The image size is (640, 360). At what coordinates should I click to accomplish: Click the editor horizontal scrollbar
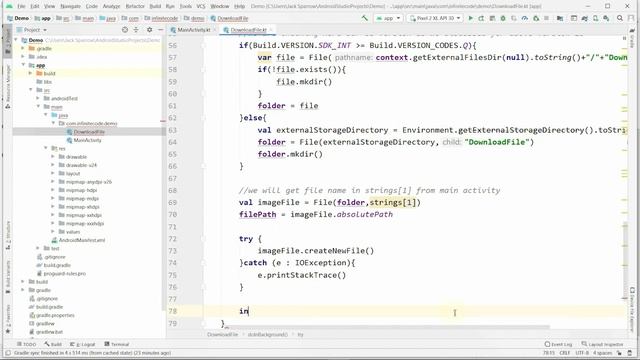(x=388, y=327)
